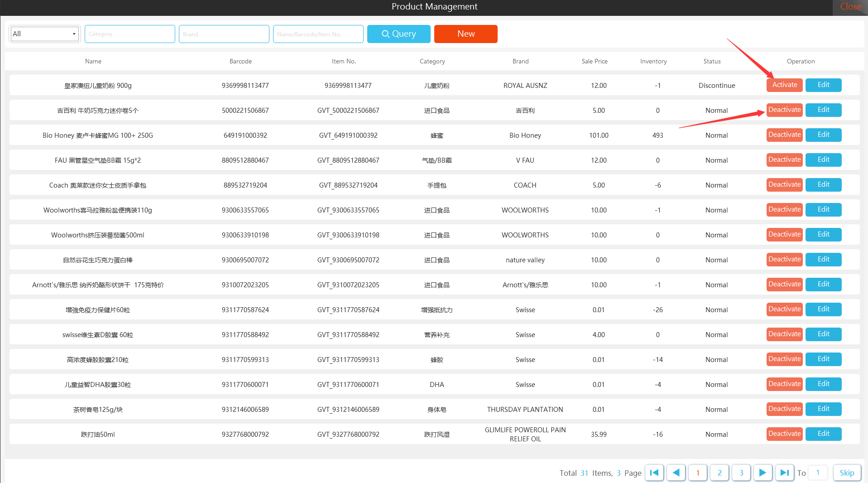
Task: Focus the Brand filter field
Action: click(224, 34)
